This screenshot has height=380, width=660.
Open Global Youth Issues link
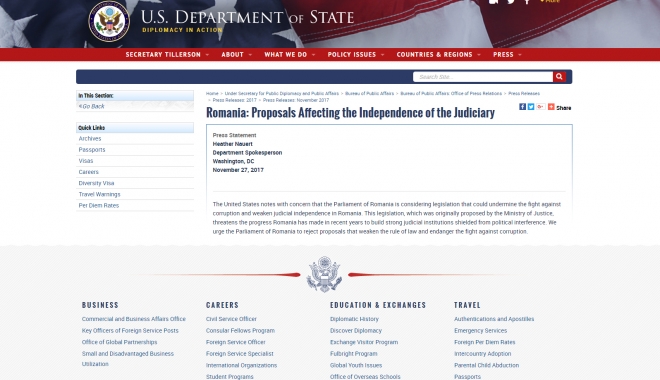[x=356, y=365]
